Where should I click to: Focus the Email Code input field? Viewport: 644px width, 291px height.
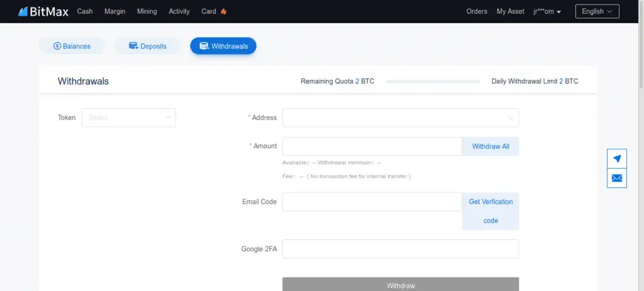pos(372,202)
